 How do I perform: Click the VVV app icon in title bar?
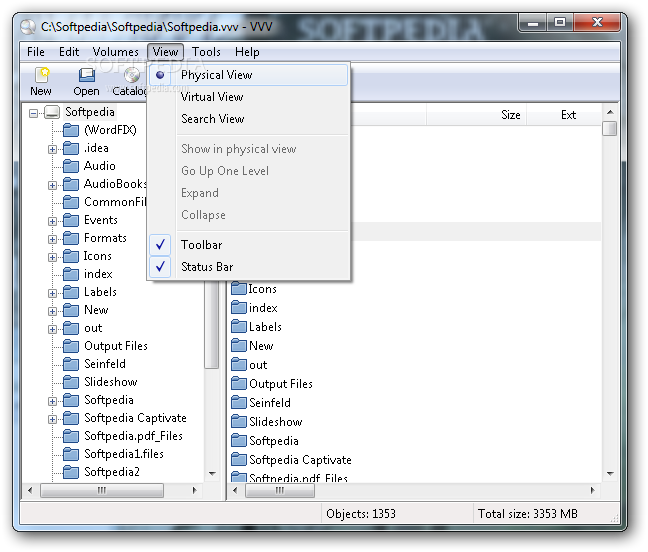pyautogui.click(x=29, y=27)
